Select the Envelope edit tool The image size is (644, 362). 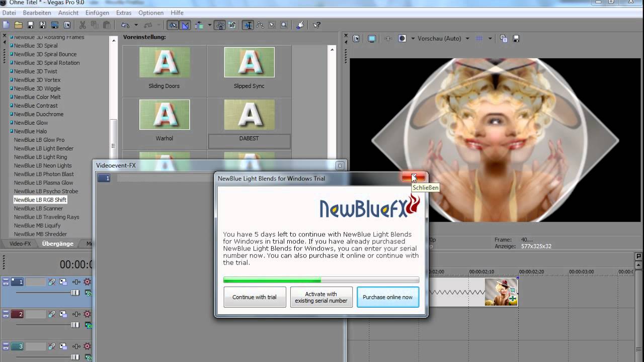click(260, 25)
